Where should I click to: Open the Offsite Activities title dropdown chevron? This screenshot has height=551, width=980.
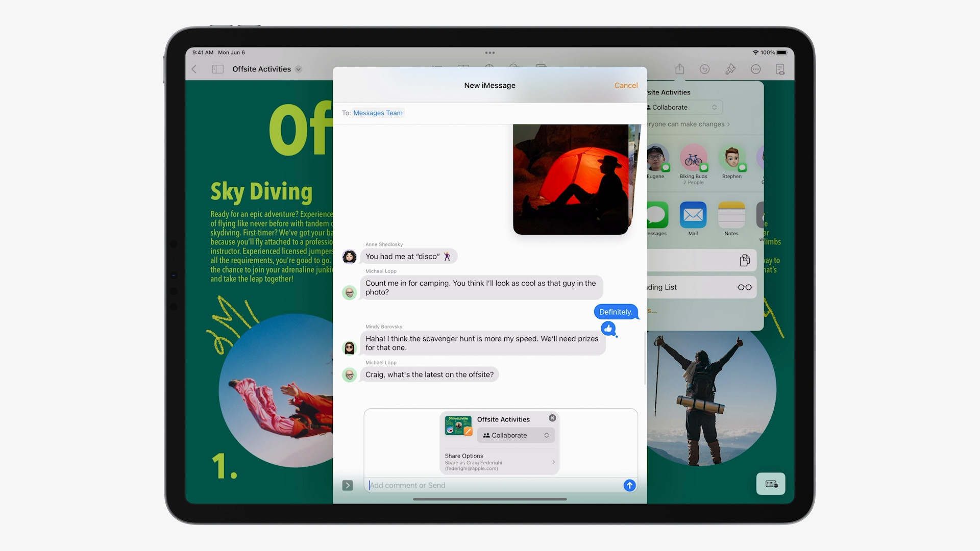pyautogui.click(x=299, y=69)
